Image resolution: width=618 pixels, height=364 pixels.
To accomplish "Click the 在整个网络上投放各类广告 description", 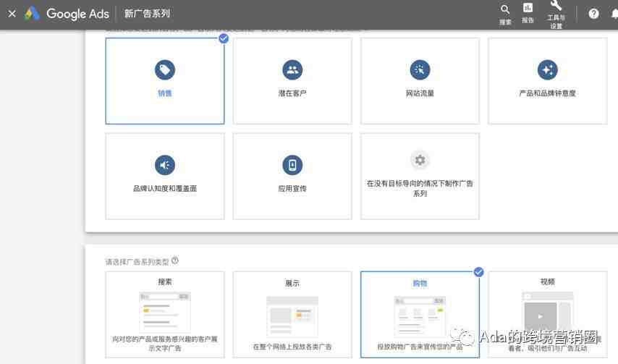I will click(292, 347).
